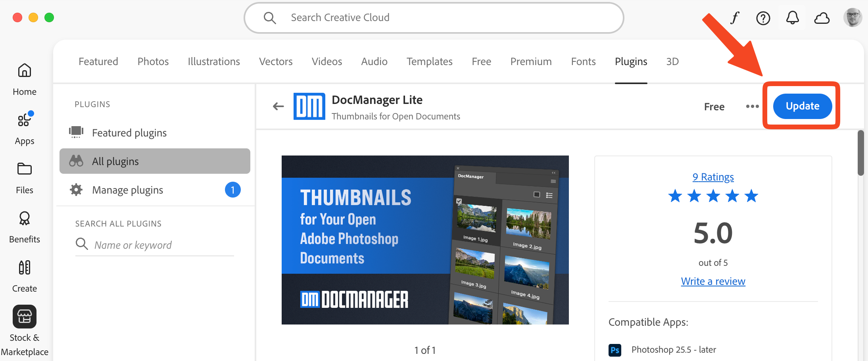Open the Benefits ribbon icon

(25, 219)
